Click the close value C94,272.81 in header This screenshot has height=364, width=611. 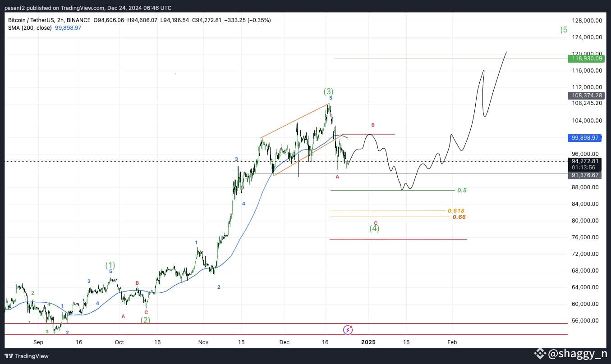pos(207,20)
